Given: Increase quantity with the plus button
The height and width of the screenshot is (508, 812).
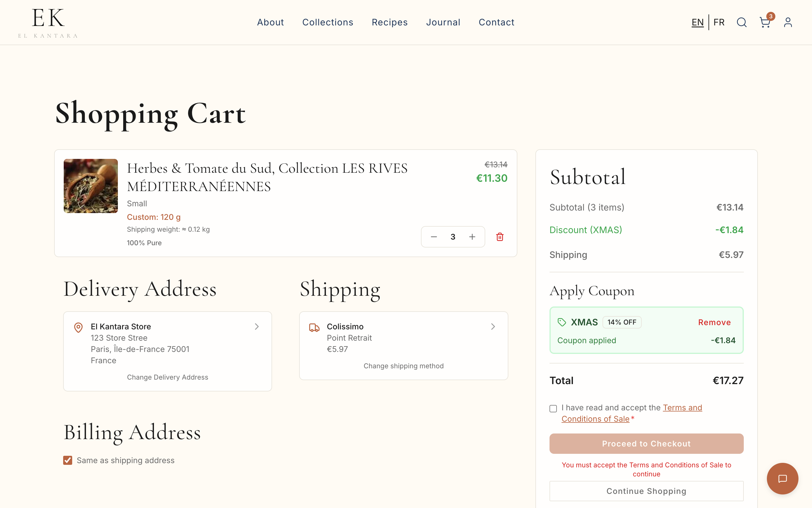Looking at the screenshot, I should pyautogui.click(x=472, y=237).
